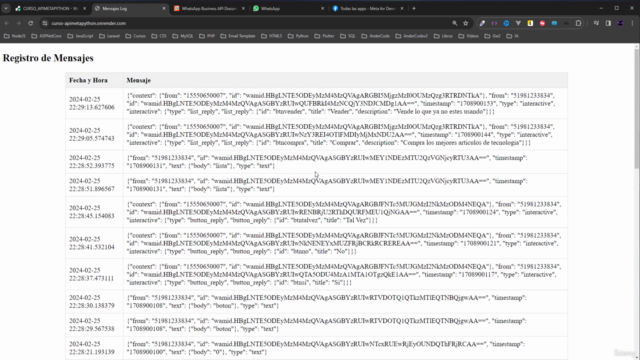The height and width of the screenshot is (360, 640).
Task: Open the Laravel bookmarks folder
Action: click(109, 36)
